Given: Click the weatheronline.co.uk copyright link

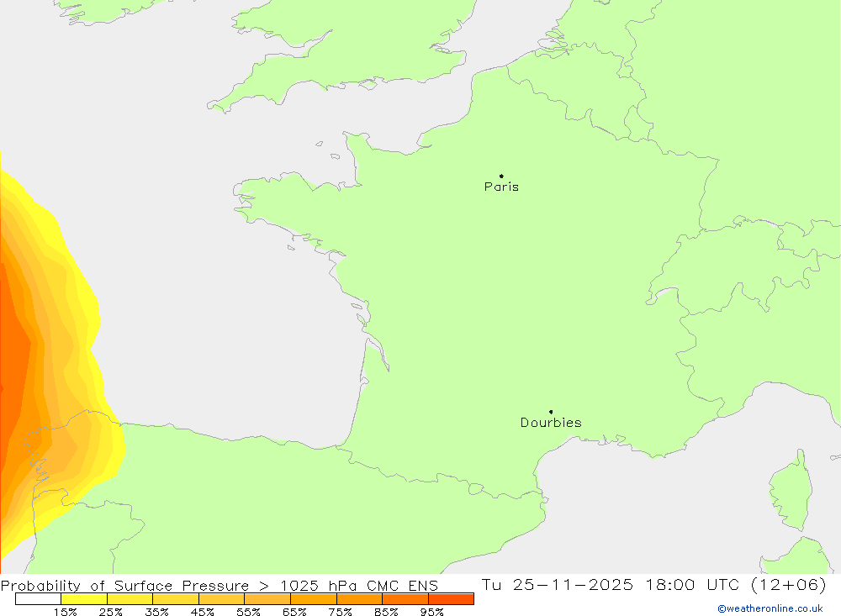Looking at the screenshot, I should pos(770,608).
